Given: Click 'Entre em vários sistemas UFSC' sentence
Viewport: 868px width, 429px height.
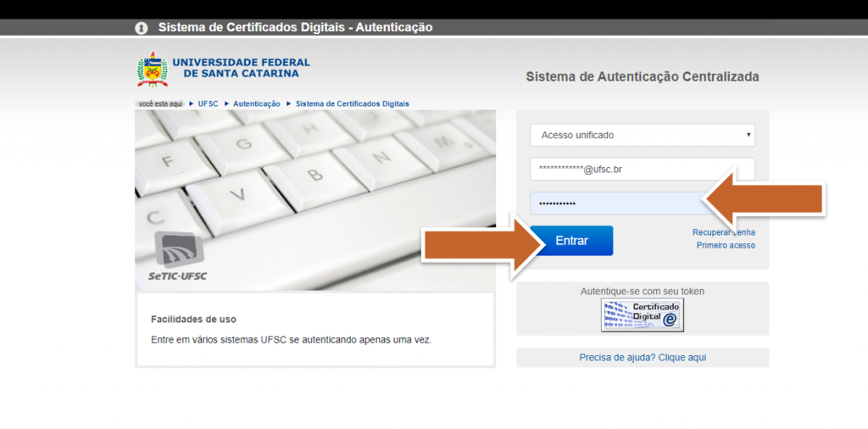Looking at the screenshot, I should (291, 339).
